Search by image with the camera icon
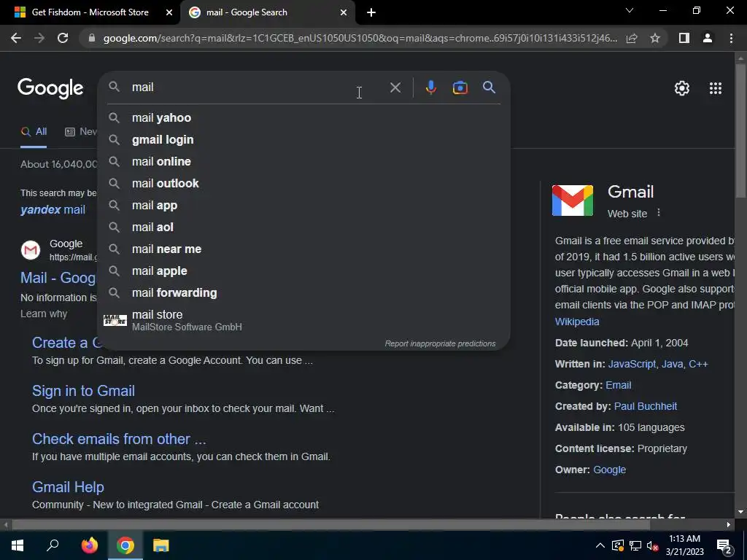747x560 pixels. (x=460, y=87)
